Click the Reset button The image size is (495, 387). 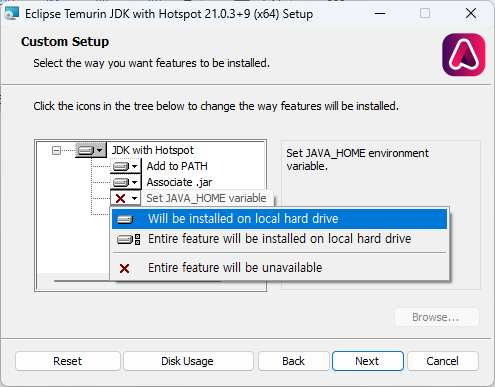[68, 361]
